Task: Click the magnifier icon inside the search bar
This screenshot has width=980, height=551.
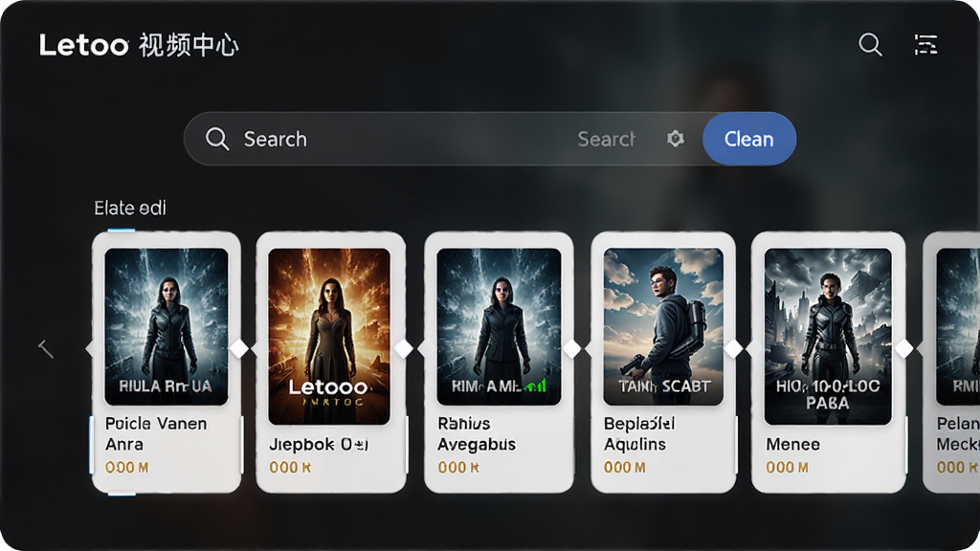Action: click(217, 139)
